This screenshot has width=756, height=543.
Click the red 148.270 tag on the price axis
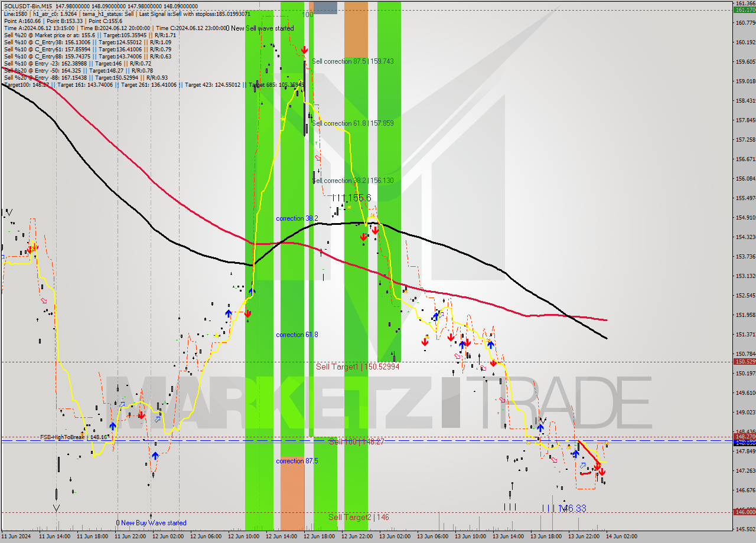(x=745, y=436)
